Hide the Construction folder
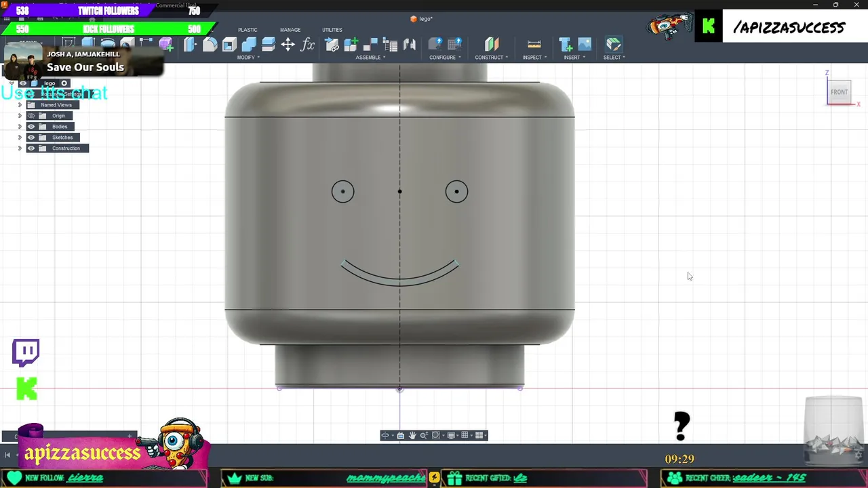The image size is (868, 488). tap(31, 148)
